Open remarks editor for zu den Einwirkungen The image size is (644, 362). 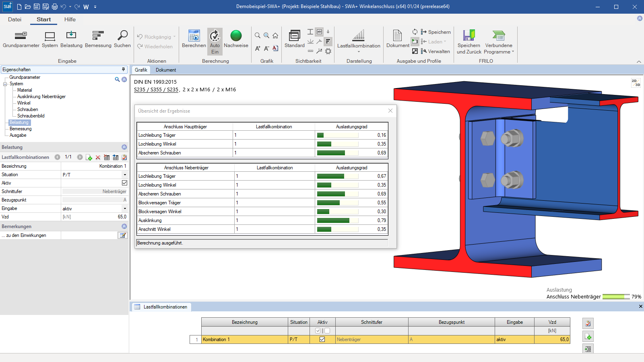click(122, 235)
